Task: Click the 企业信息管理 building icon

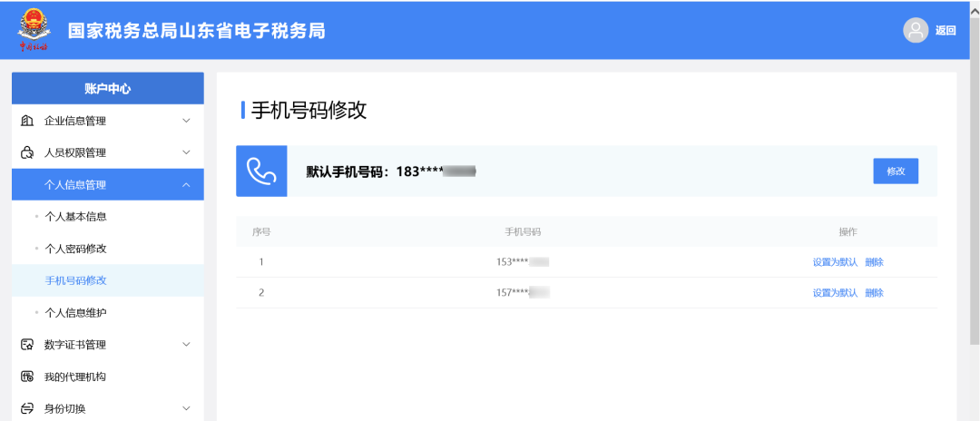Action: (27, 121)
